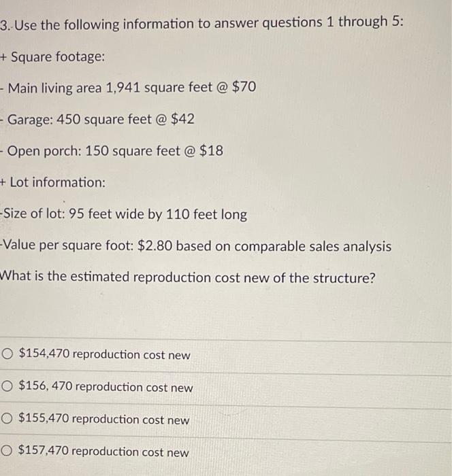Viewport: 452px width, 476px height.
Task: Select the $156, 470 reproduction cost radio button
Action: tap(7, 386)
